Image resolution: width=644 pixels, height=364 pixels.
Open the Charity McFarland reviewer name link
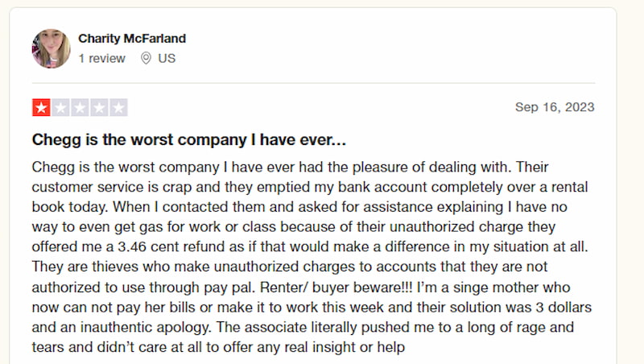click(132, 39)
